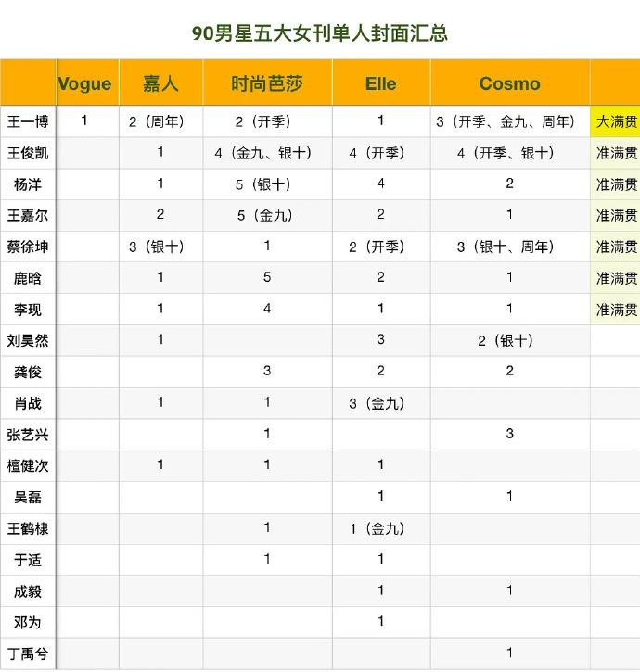Click the name 李现
This screenshot has width=640, height=672.
coord(28,310)
